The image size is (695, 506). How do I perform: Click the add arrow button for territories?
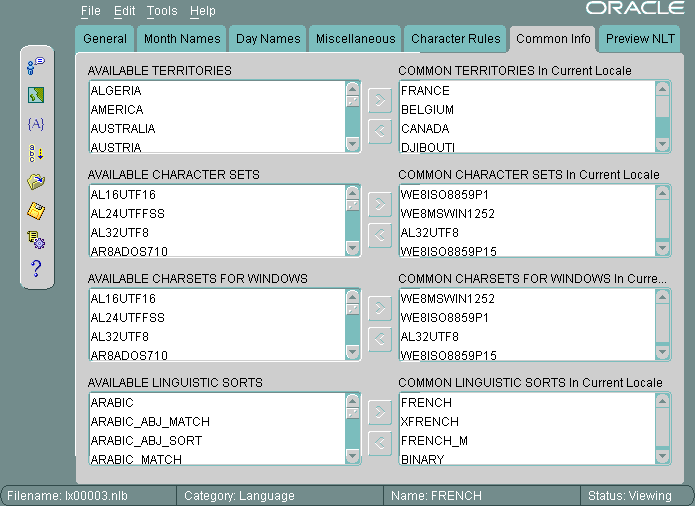tap(379, 100)
